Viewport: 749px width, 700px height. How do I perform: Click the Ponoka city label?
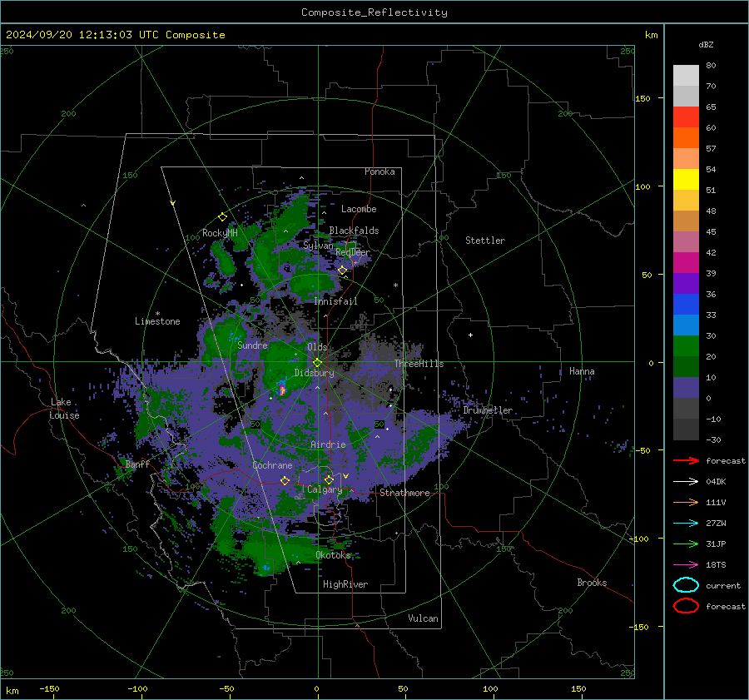[x=379, y=171]
